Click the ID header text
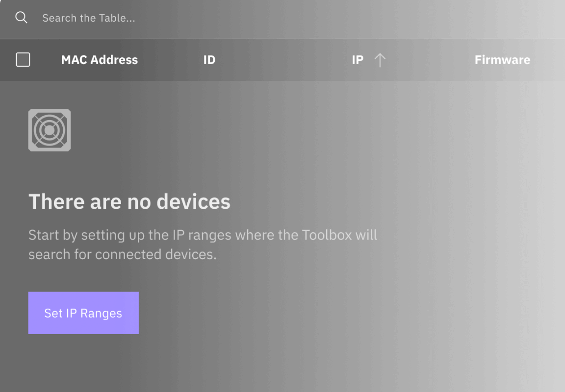Screen dimensions: 565x392 coord(209,60)
